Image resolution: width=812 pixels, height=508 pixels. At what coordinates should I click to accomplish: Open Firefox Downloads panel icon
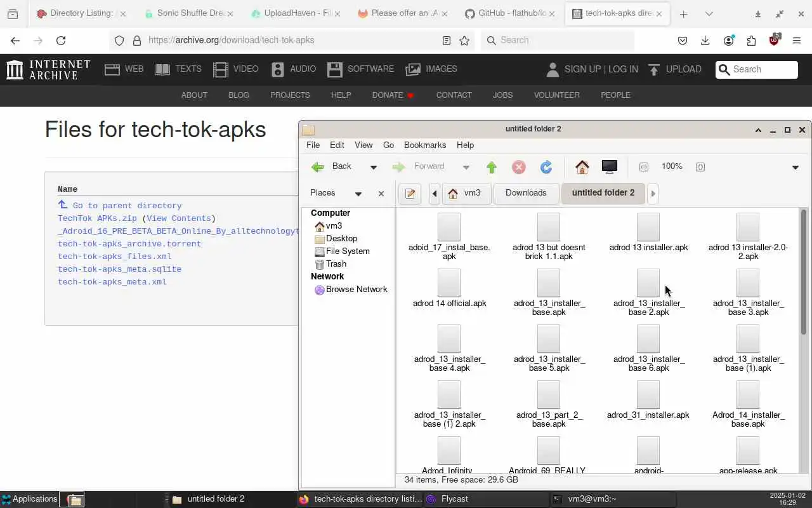(705, 41)
